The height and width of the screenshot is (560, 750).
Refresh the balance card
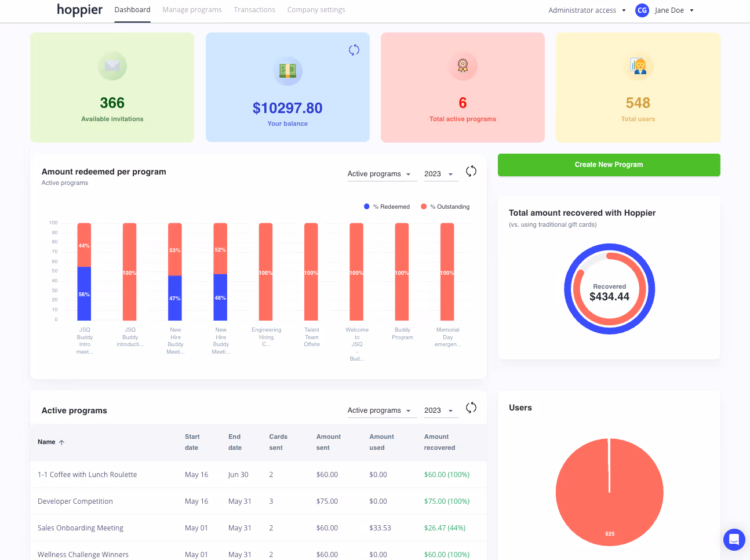354,50
